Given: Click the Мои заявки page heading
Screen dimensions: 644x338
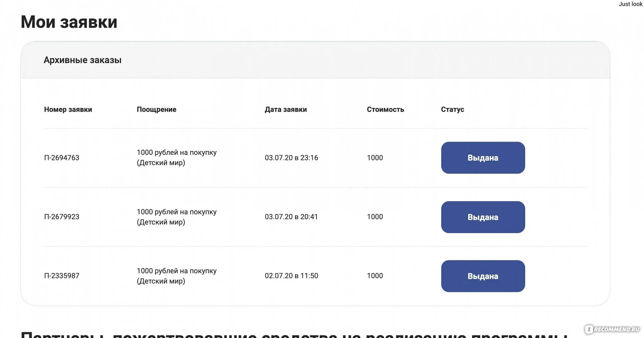Looking at the screenshot, I should pyautogui.click(x=69, y=22).
